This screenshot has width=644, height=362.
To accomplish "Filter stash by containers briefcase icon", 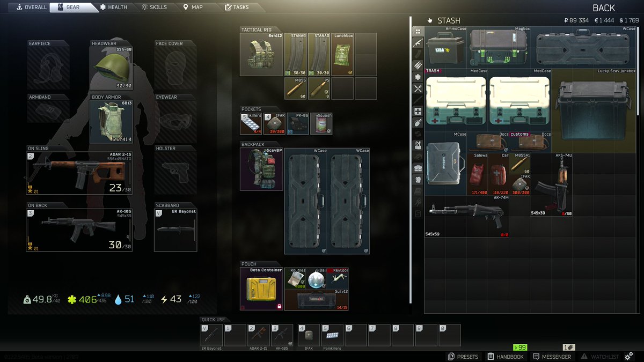I will 418,168.
